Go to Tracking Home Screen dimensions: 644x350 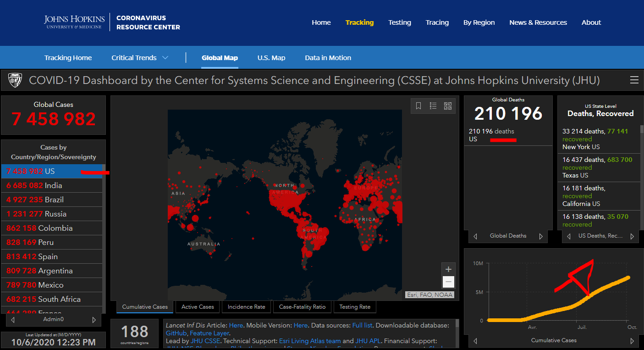(x=68, y=58)
